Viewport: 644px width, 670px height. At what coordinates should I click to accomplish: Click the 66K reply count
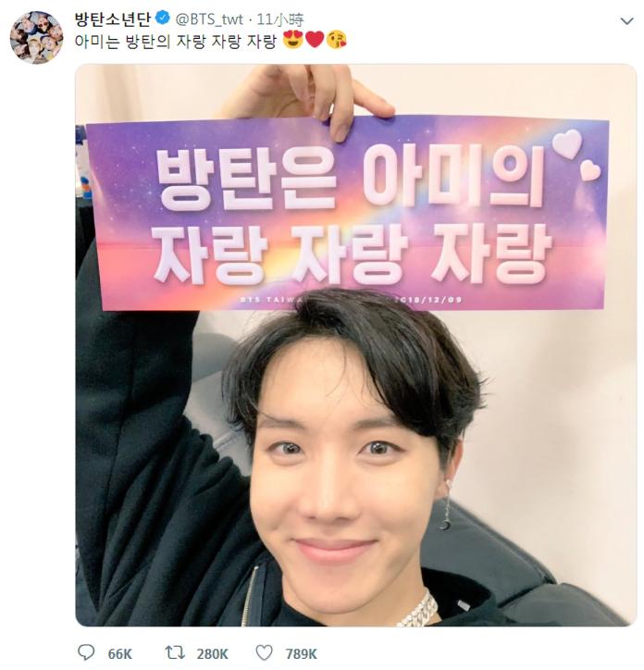(119, 653)
